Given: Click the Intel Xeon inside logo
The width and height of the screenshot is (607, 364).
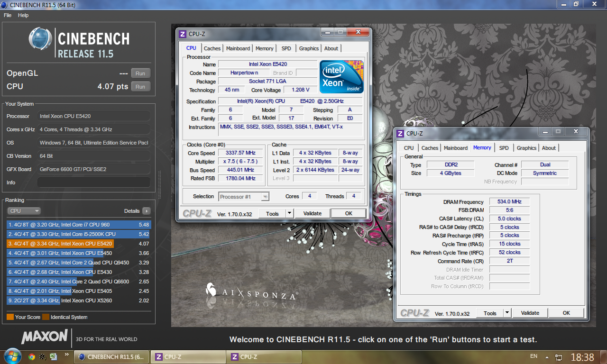Looking at the screenshot, I should point(341,76).
